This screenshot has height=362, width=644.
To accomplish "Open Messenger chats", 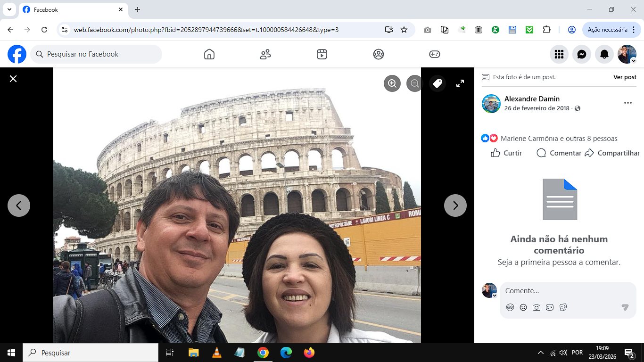I will [582, 54].
